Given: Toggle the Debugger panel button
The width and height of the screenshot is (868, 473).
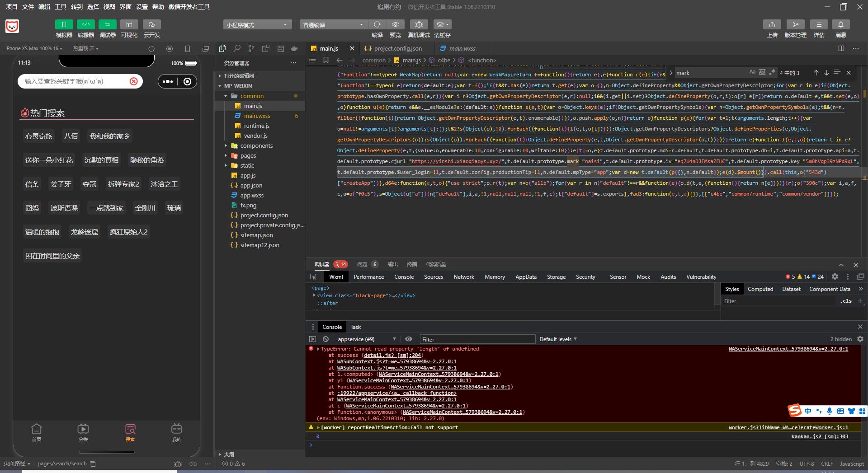Looking at the screenshot, I should click(x=107, y=24).
